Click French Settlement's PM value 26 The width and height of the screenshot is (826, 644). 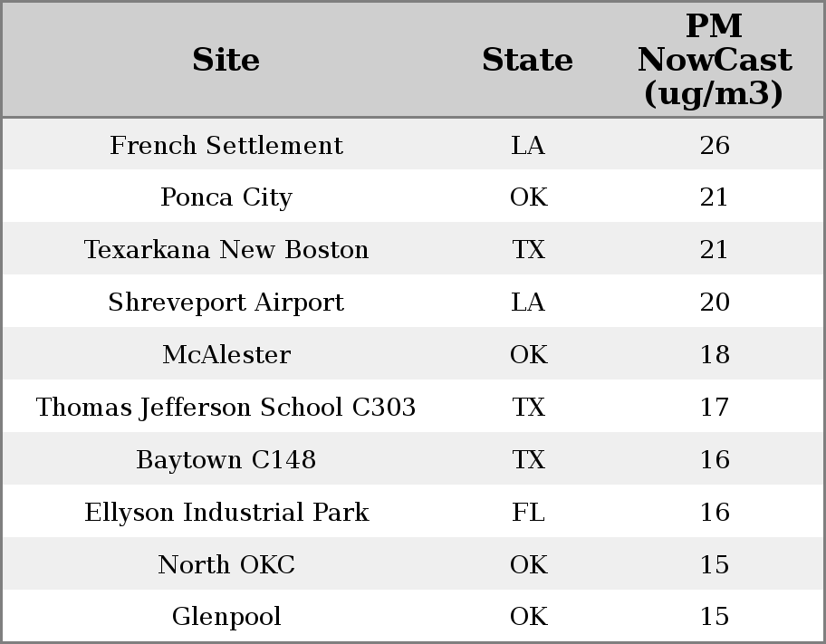click(x=714, y=146)
